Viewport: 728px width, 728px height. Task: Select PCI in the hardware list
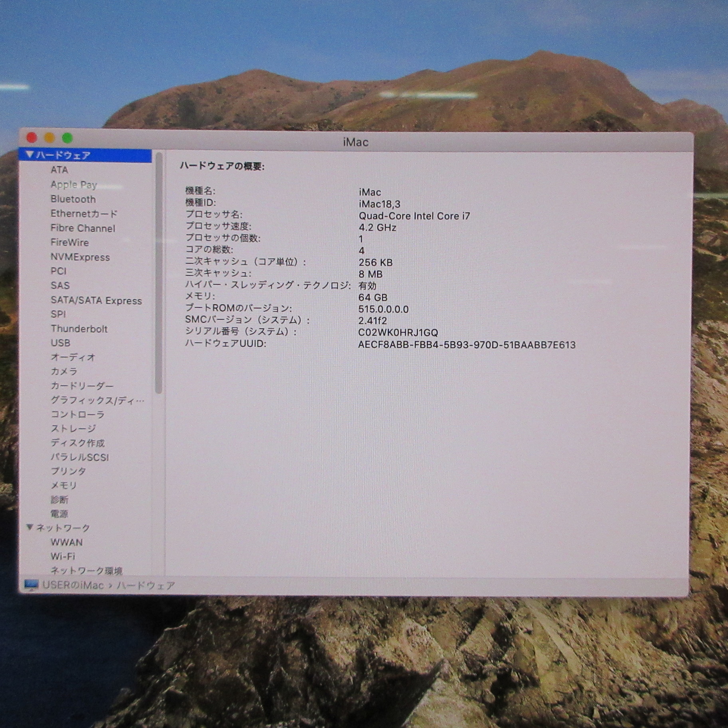click(58, 271)
